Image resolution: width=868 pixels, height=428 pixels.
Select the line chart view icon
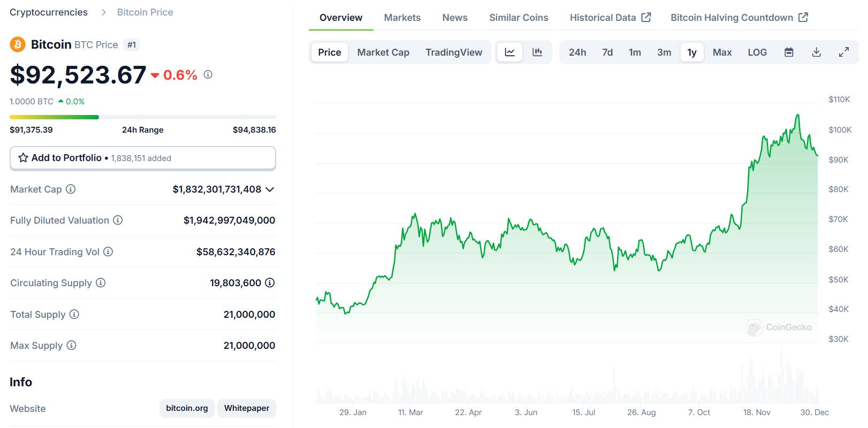[510, 52]
